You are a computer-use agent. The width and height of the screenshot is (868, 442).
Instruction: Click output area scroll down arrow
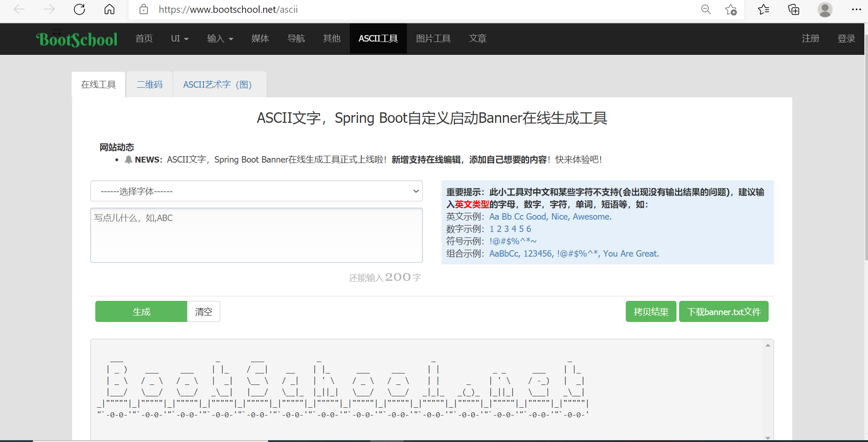pos(768,437)
